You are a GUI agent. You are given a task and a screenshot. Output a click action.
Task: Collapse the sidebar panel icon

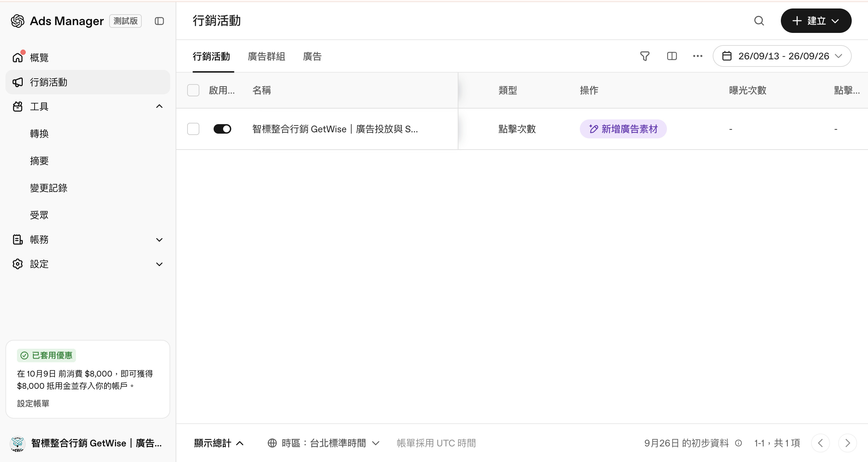click(x=159, y=21)
